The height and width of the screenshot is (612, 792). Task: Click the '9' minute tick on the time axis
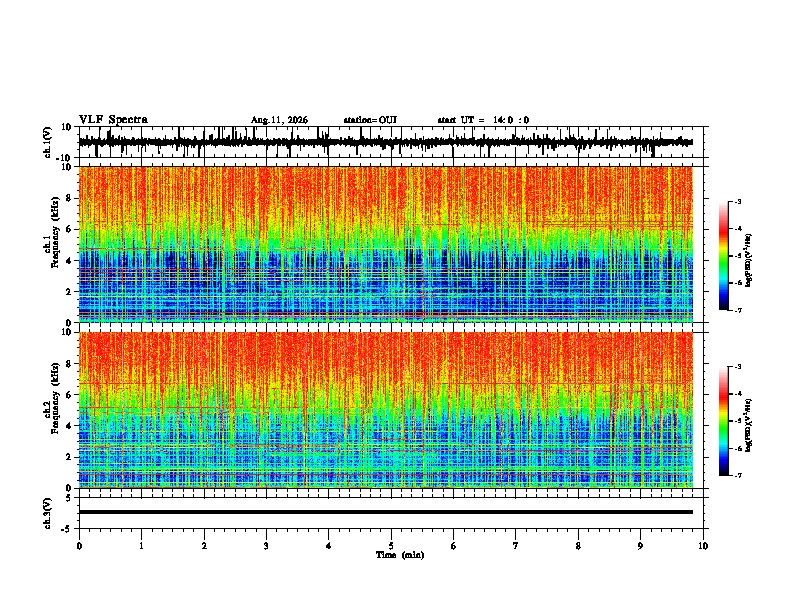pos(640,546)
